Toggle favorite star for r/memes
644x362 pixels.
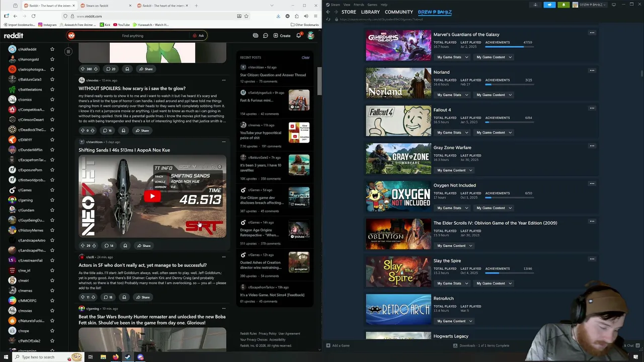52,291
